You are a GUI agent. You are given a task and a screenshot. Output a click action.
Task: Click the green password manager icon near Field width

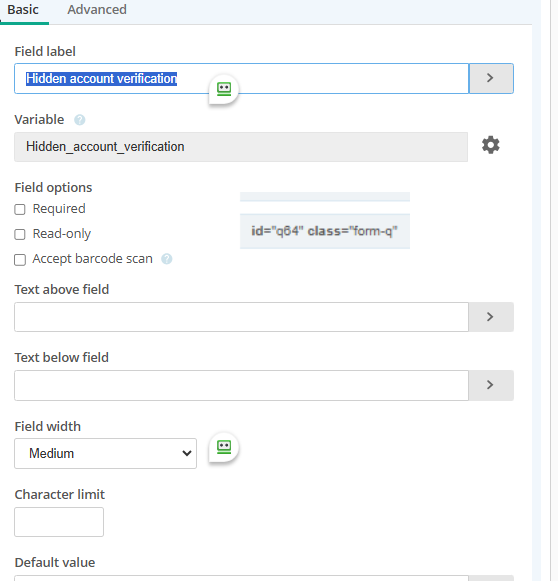pyautogui.click(x=224, y=447)
